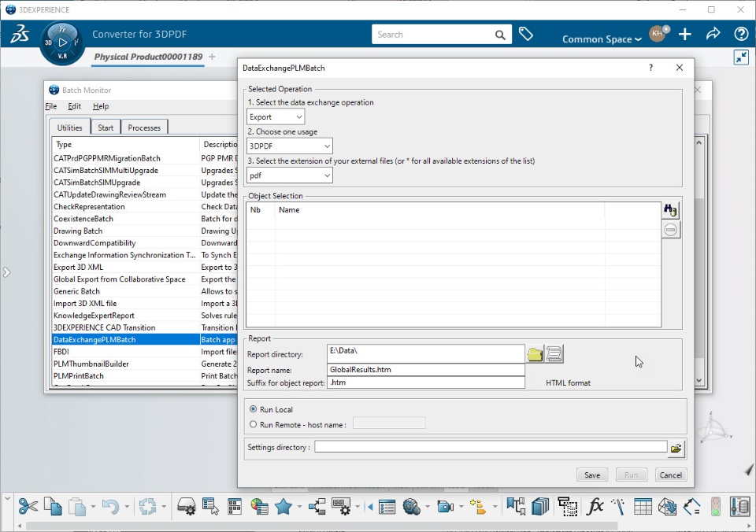The height and width of the screenshot is (532, 756).
Task: Browse settings directory folder icon
Action: (676, 448)
